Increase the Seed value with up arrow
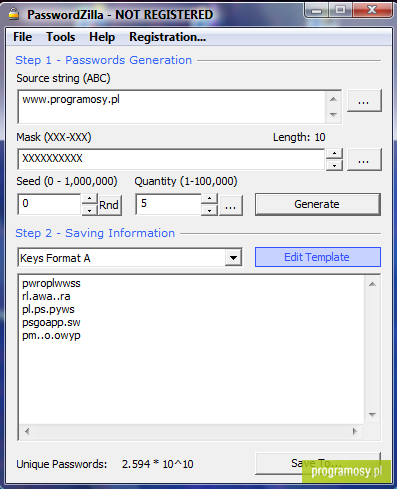This screenshot has width=397, height=489. coord(89,199)
